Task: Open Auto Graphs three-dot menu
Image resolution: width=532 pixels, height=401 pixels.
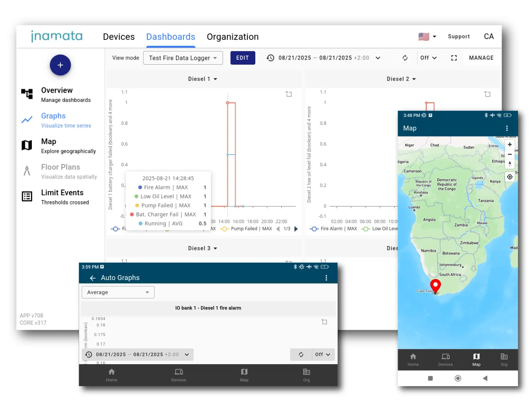Action: 326,278
